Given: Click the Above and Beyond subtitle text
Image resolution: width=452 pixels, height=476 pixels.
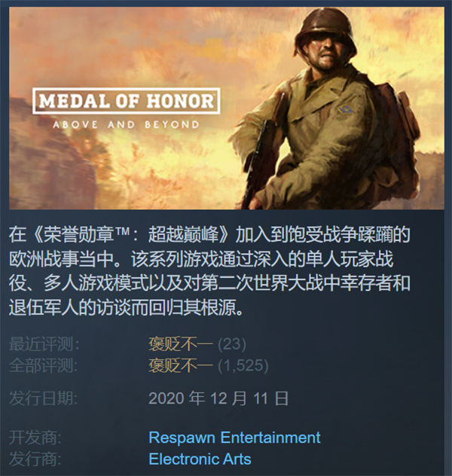Looking at the screenshot, I should (126, 124).
